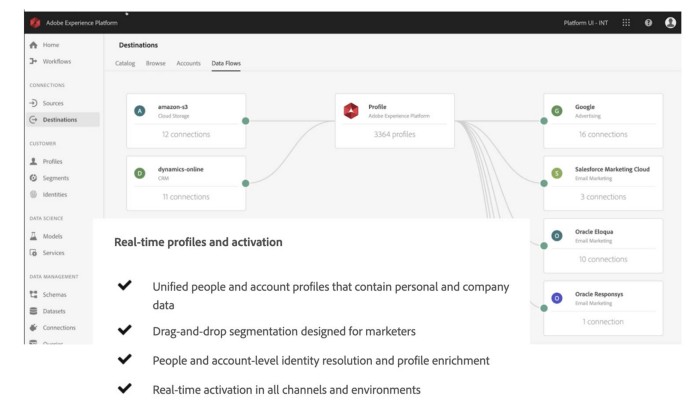The height and width of the screenshot is (417, 700).
Task: Open the user profile avatar
Action: point(670,22)
